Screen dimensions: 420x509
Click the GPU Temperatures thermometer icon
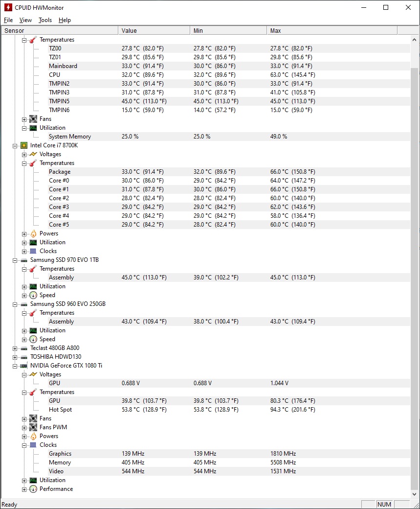(x=33, y=392)
